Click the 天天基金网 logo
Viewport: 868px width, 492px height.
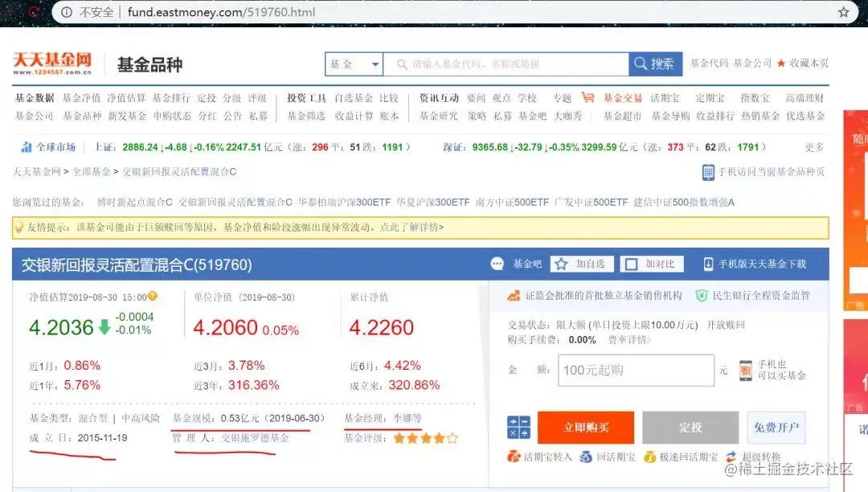click(52, 63)
